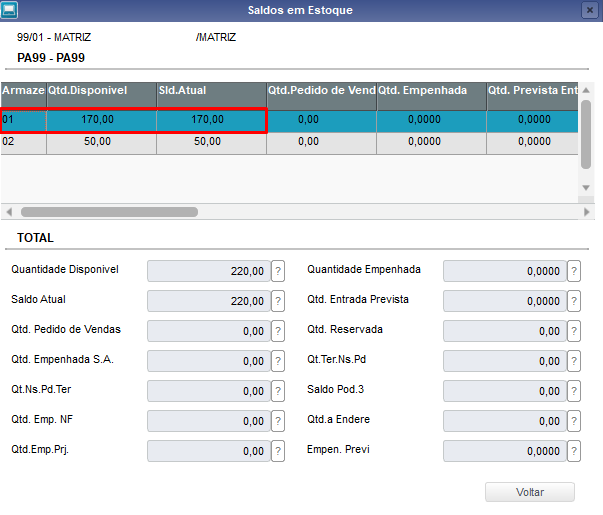Click the Qt.Ns.Pd.Ter value field
This screenshot has width=603, height=515.
coord(209,391)
